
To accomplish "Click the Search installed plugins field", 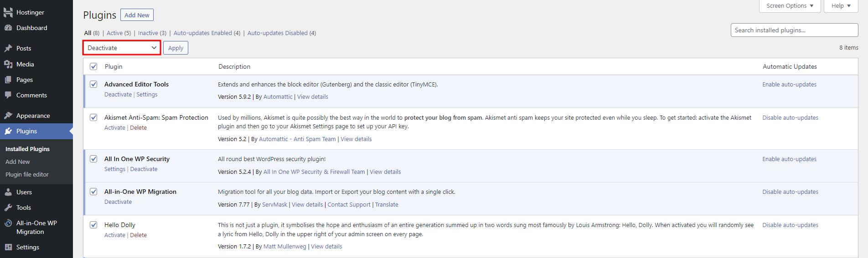I will [x=794, y=30].
